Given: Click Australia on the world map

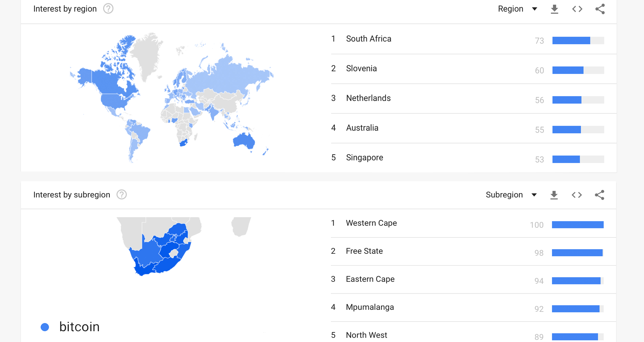Looking at the screenshot, I should point(244,140).
